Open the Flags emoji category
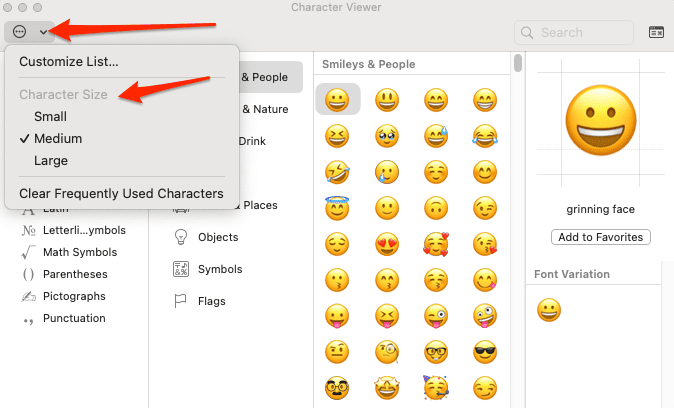 pos(211,301)
